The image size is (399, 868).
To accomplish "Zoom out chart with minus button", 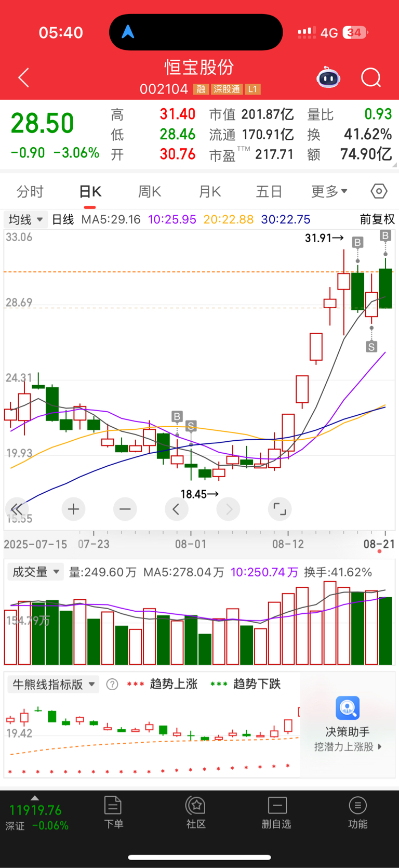I will point(125,509).
